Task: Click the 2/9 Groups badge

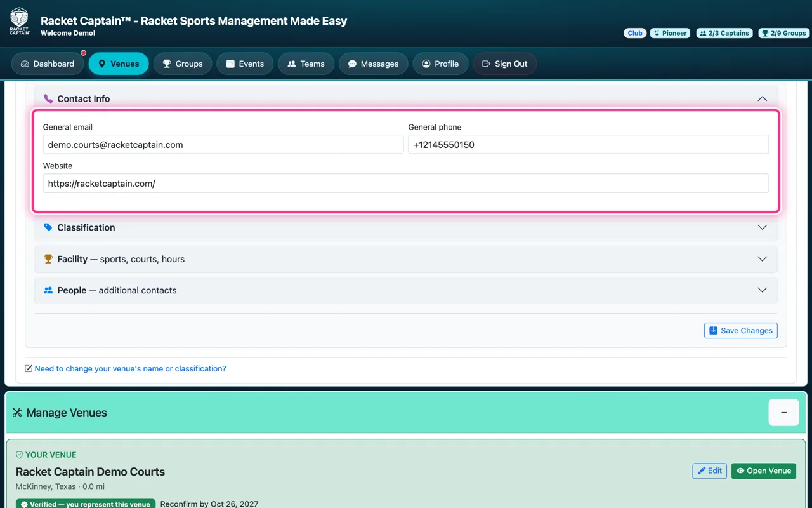Action: click(x=783, y=33)
